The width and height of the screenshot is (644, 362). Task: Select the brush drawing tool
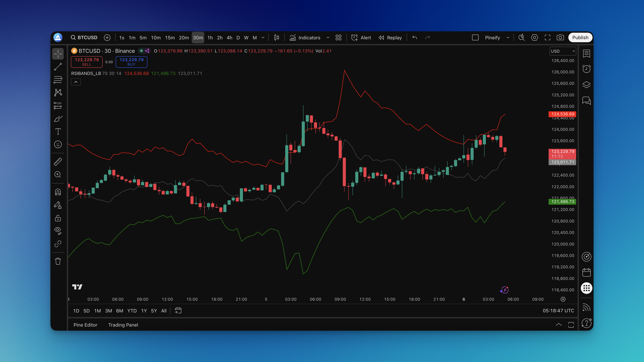pyautogui.click(x=58, y=119)
